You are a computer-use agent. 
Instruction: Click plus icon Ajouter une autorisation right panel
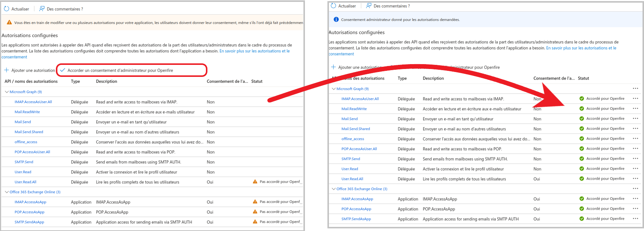(x=333, y=67)
